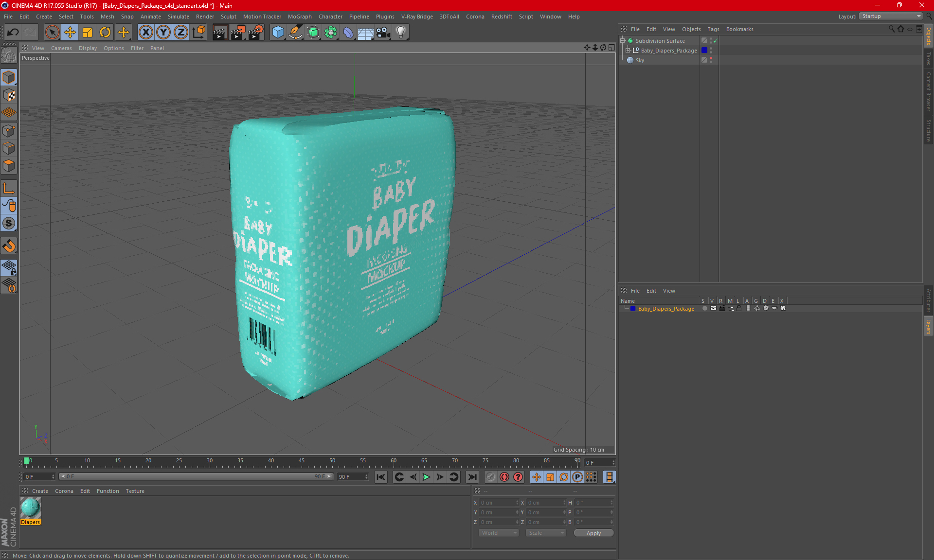Select Edges mode in left sidebar
This screenshot has height=560, width=934.
(x=9, y=148)
